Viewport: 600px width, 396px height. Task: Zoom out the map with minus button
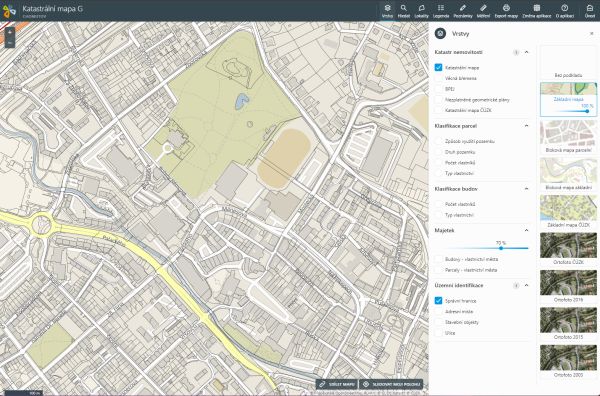point(10,43)
